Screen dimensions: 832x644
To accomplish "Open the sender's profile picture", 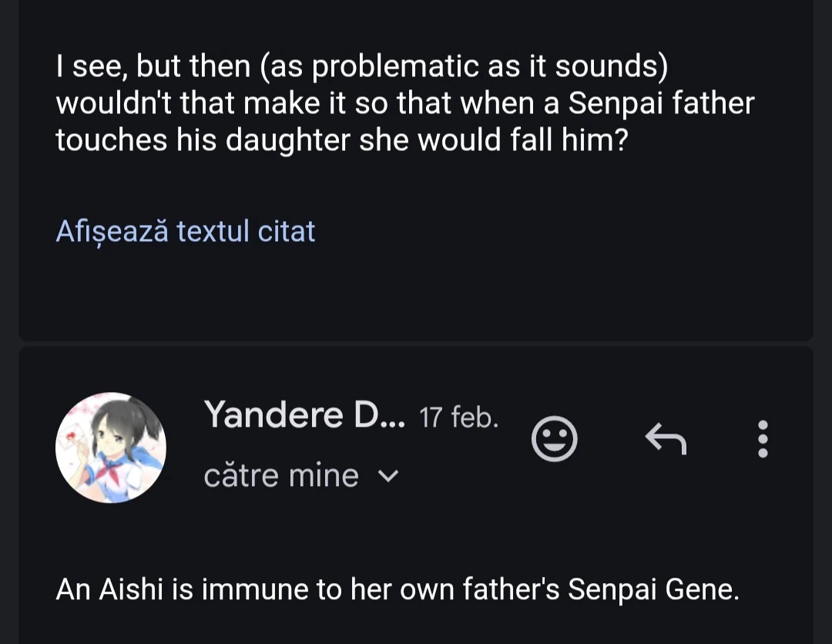I will 111,448.
